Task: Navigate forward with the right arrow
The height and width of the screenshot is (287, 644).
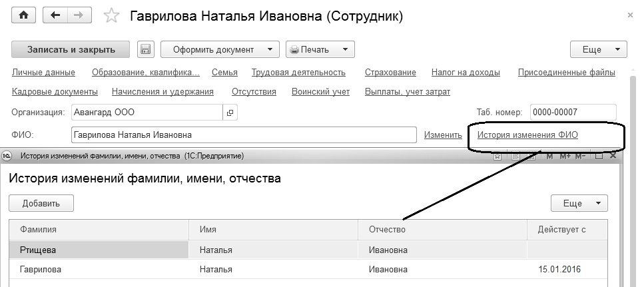Action: (x=79, y=15)
